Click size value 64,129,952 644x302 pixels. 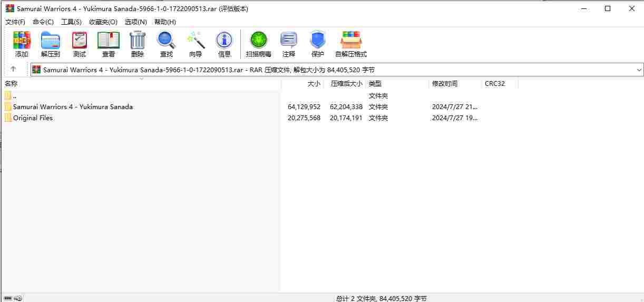[304, 106]
